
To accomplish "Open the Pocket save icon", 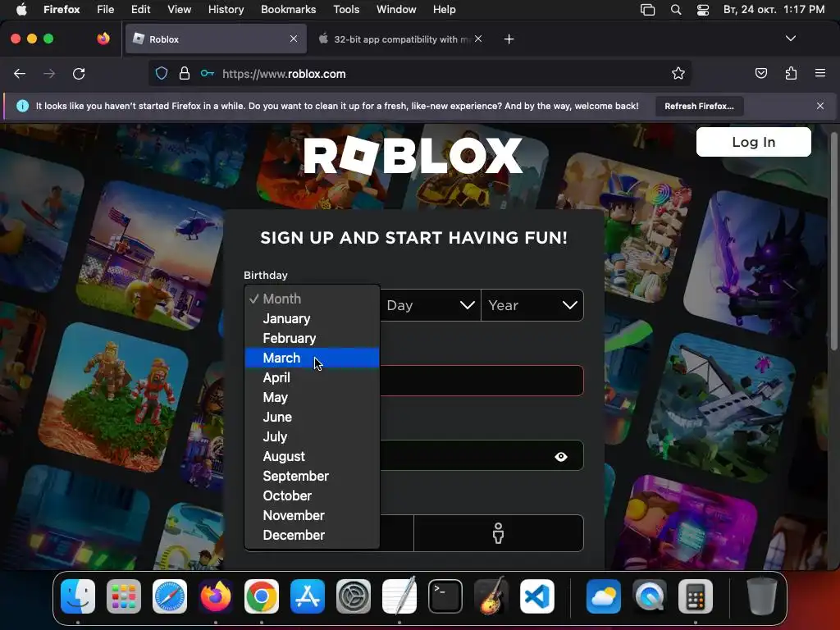I will (761, 73).
